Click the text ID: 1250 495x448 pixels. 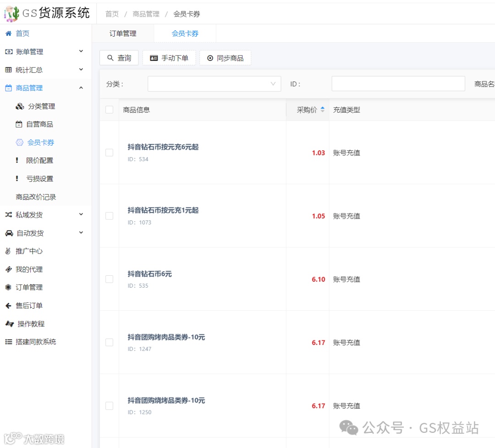coord(139,412)
